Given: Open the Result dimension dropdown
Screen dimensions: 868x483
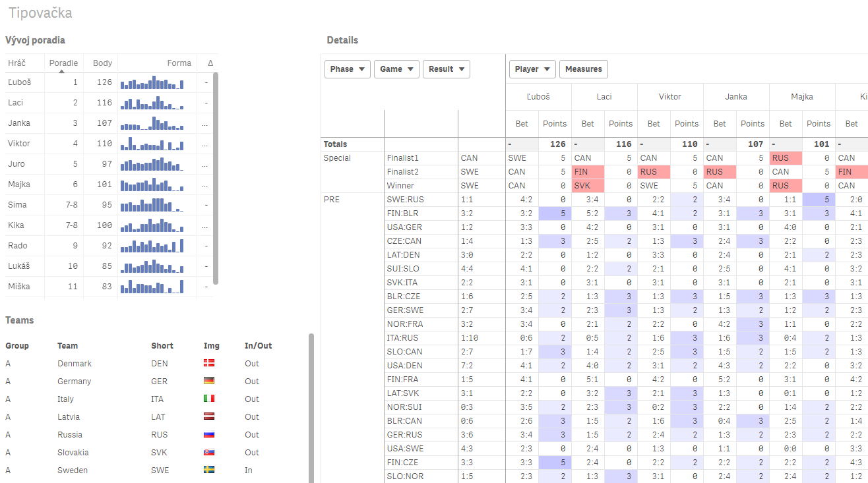Looking at the screenshot, I should (447, 69).
